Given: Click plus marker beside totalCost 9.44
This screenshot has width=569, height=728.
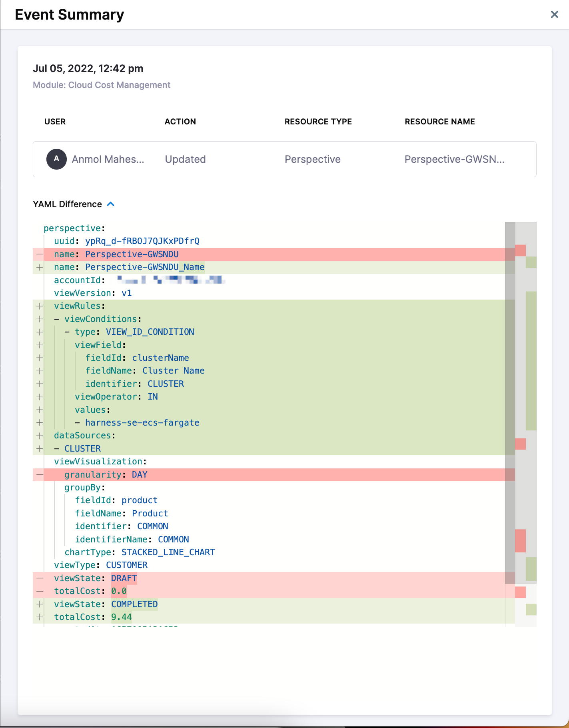Looking at the screenshot, I should pos(40,617).
